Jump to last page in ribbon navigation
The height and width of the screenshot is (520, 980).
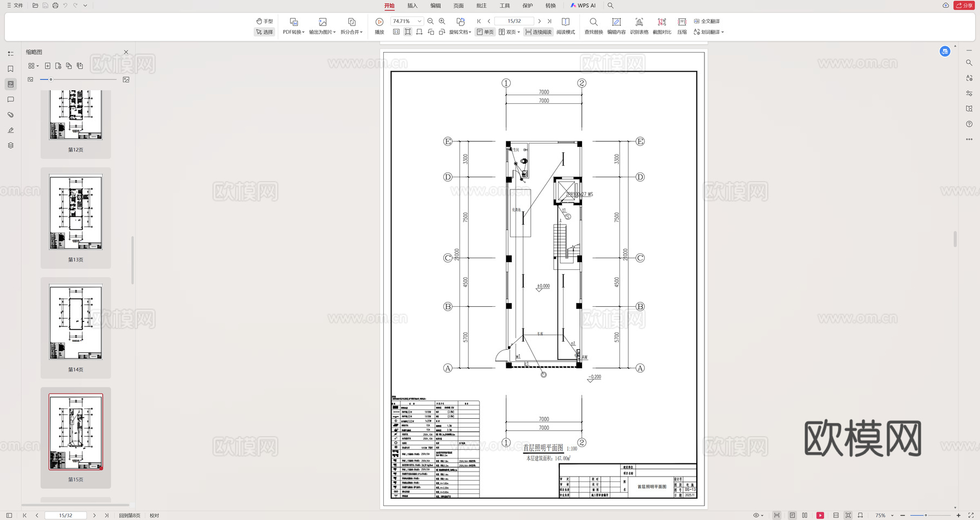549,21
